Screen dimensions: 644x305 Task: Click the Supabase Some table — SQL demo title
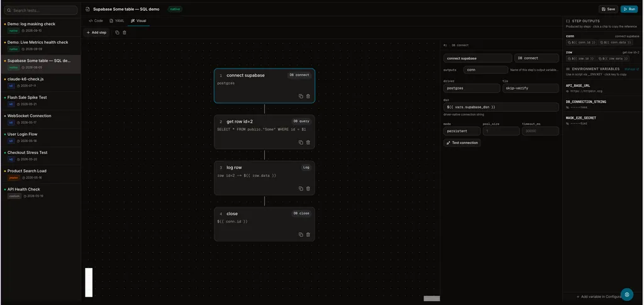(126, 9)
